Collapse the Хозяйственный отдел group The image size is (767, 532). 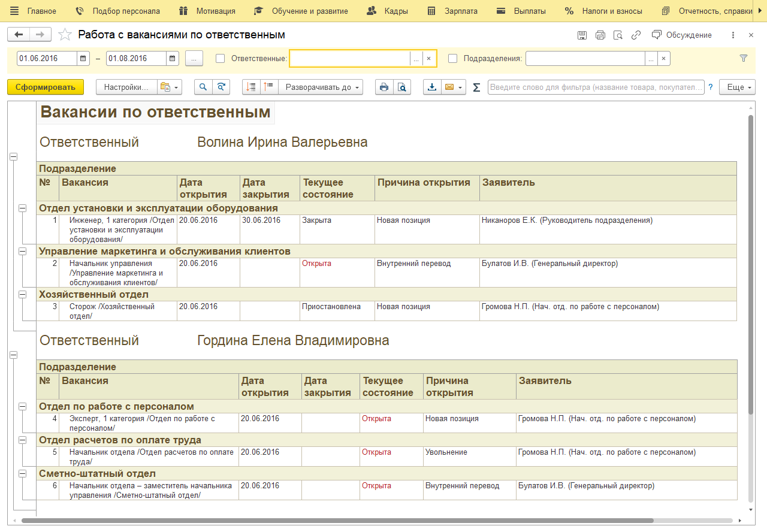point(23,294)
